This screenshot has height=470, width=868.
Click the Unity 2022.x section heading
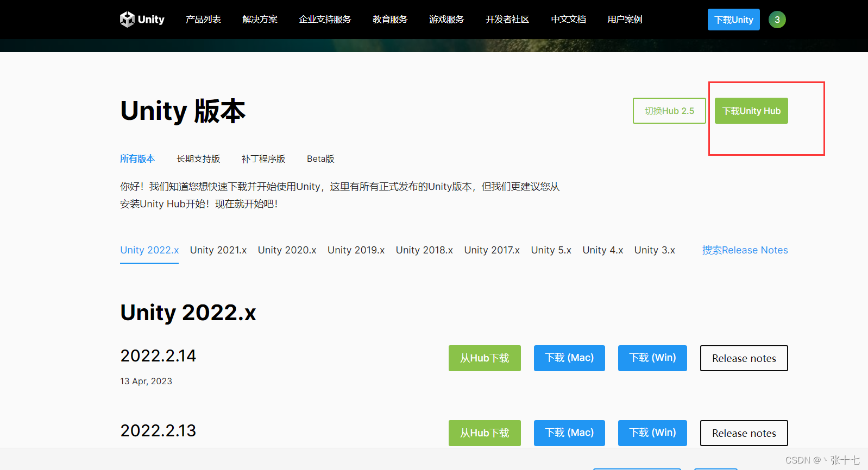[188, 313]
